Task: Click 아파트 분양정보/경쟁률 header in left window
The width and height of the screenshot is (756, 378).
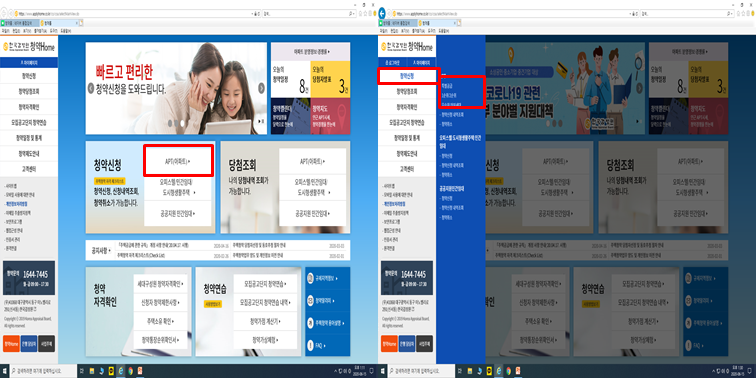Action: pos(310,51)
